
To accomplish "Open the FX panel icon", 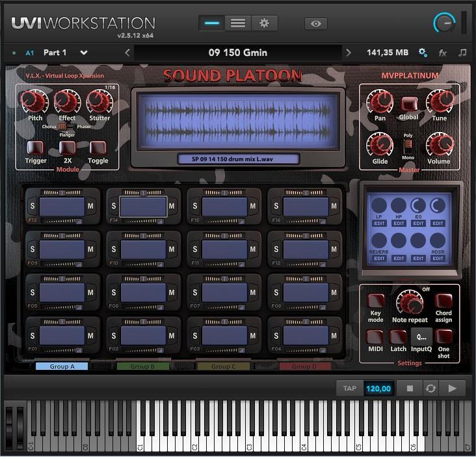I will 443,53.
